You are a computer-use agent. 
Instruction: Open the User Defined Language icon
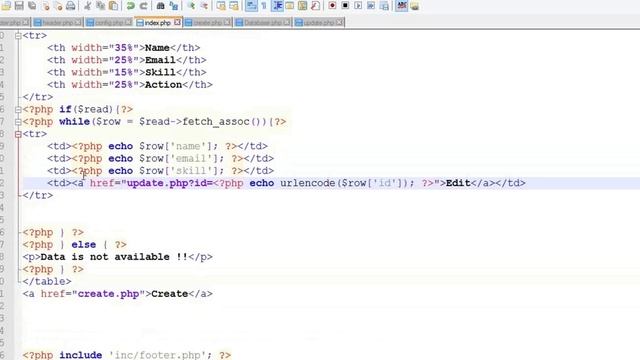tap(289, 6)
